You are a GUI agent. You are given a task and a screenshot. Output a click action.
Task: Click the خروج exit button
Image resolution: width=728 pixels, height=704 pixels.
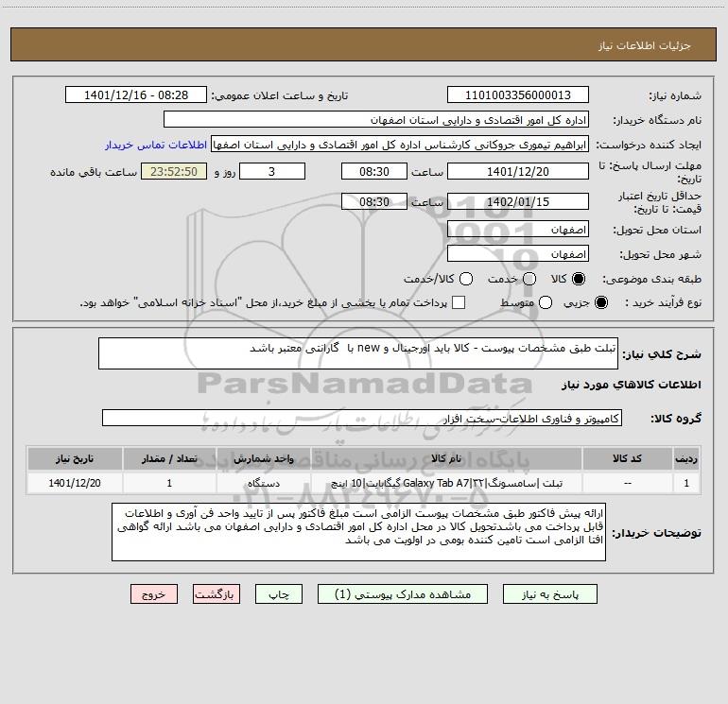(154, 594)
